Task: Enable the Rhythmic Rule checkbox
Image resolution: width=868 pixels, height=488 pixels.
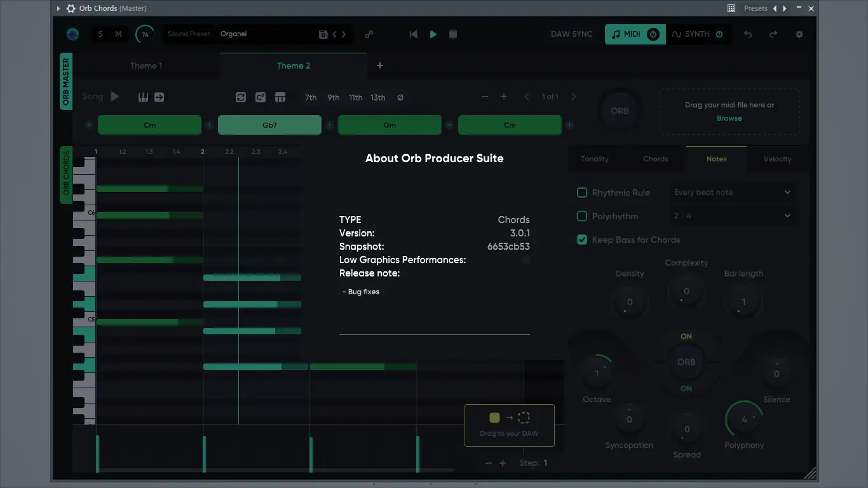Action: (x=581, y=193)
